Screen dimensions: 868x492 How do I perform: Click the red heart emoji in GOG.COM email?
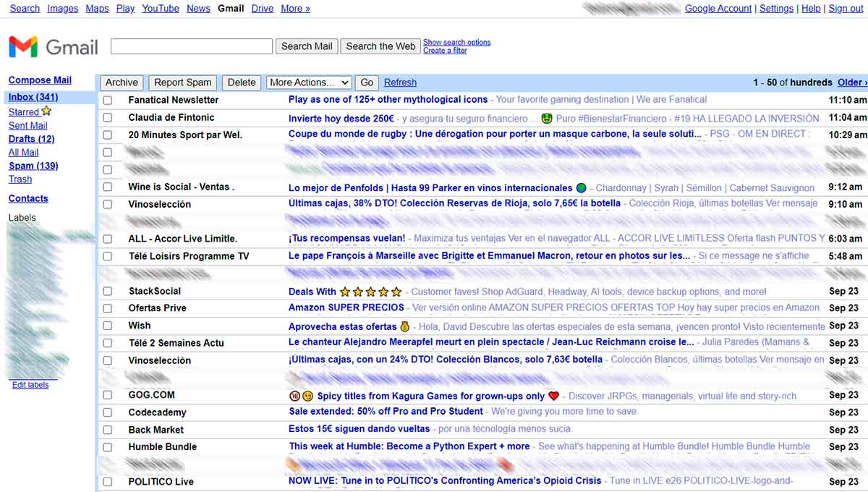pos(553,396)
